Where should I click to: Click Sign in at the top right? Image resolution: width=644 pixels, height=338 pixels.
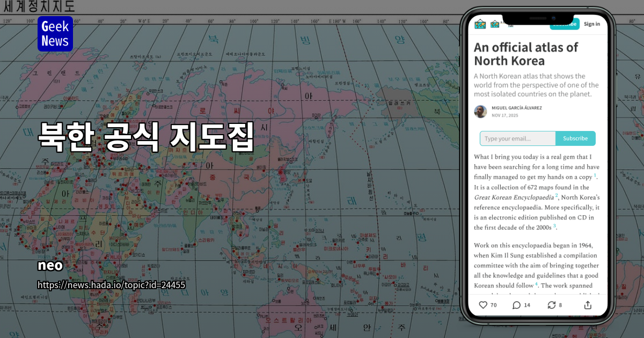(592, 24)
